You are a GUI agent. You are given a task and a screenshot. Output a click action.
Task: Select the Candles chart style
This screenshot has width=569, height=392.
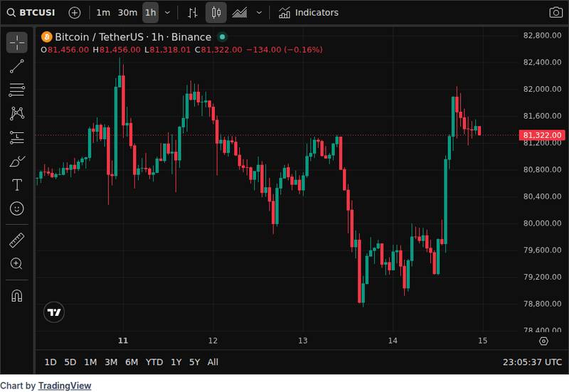click(x=216, y=13)
